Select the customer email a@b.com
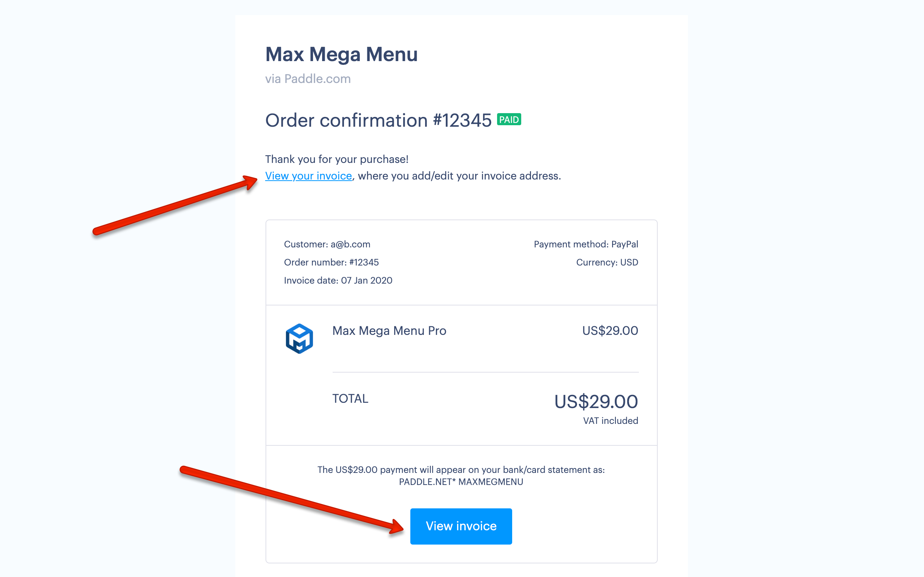 (x=350, y=244)
